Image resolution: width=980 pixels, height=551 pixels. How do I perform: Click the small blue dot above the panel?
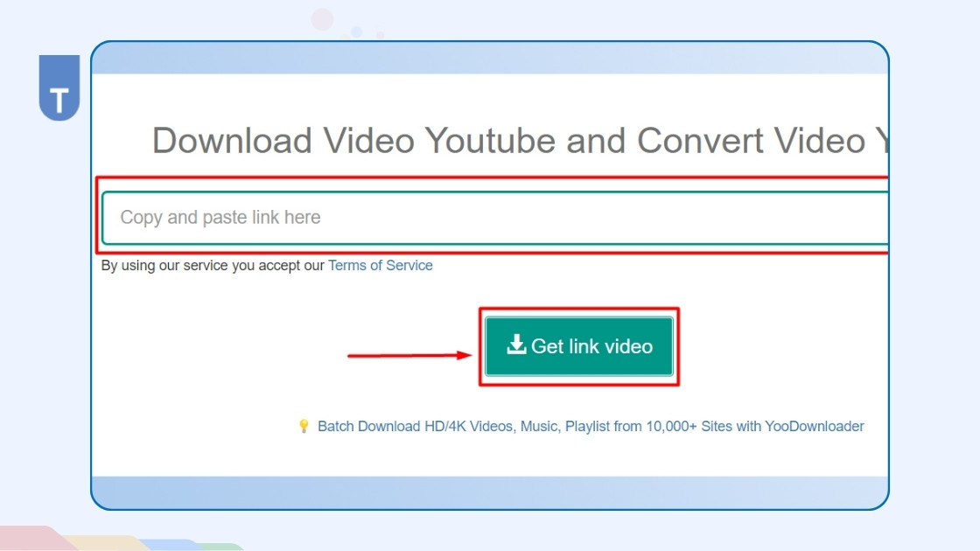coord(357,31)
